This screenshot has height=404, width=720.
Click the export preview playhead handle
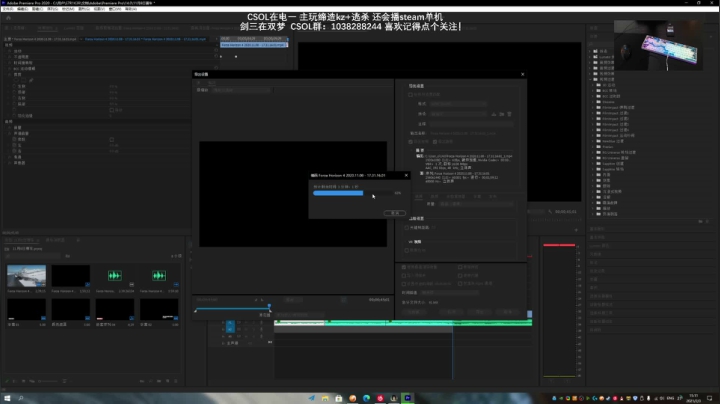pyautogui.click(x=269, y=306)
